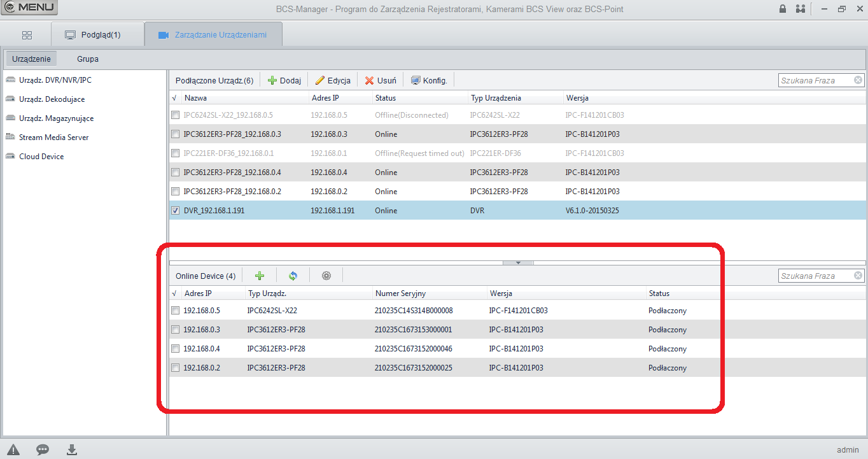Viewport: 868px width, 459px height.
Task: Click the admin user label
Action: (848, 449)
